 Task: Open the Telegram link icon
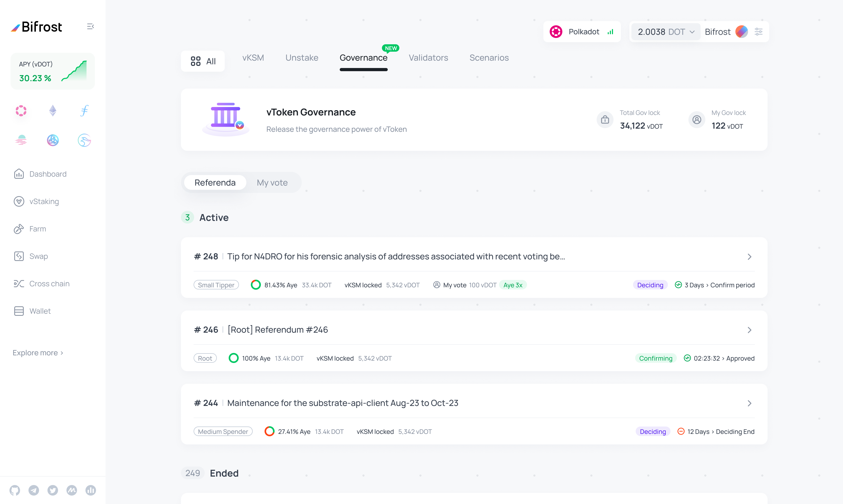34,490
